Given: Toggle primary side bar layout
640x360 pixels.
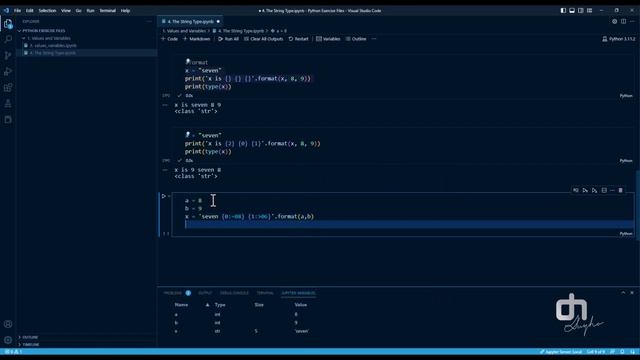Looking at the screenshot, I should coord(563,11).
